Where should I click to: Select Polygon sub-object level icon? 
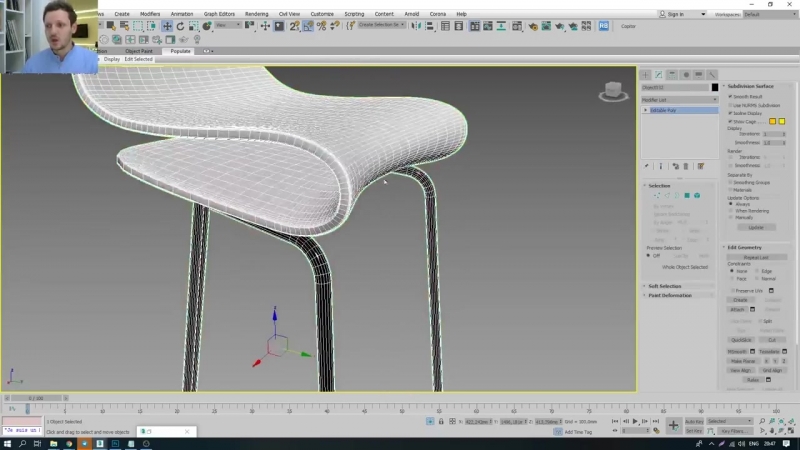pos(687,195)
